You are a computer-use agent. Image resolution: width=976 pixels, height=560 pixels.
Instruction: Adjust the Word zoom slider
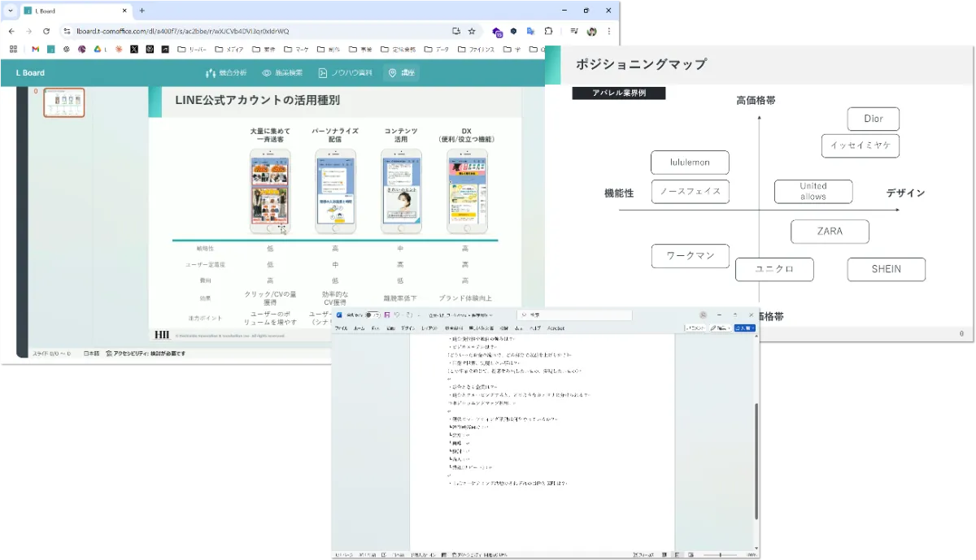tap(721, 555)
